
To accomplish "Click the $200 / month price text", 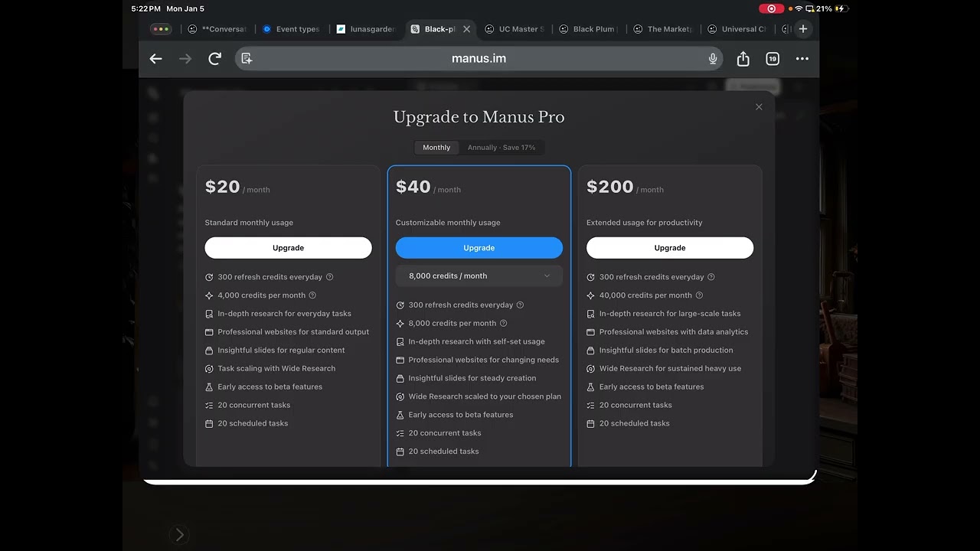I will pyautogui.click(x=625, y=187).
